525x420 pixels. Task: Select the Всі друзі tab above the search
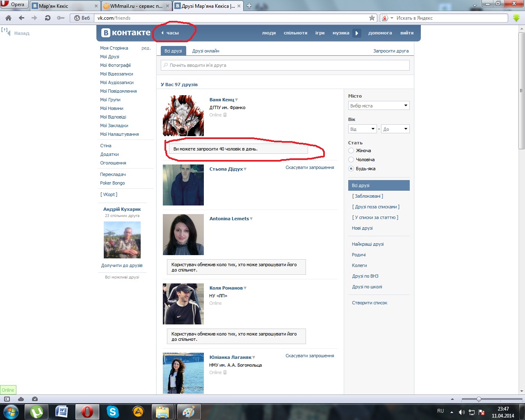click(173, 51)
